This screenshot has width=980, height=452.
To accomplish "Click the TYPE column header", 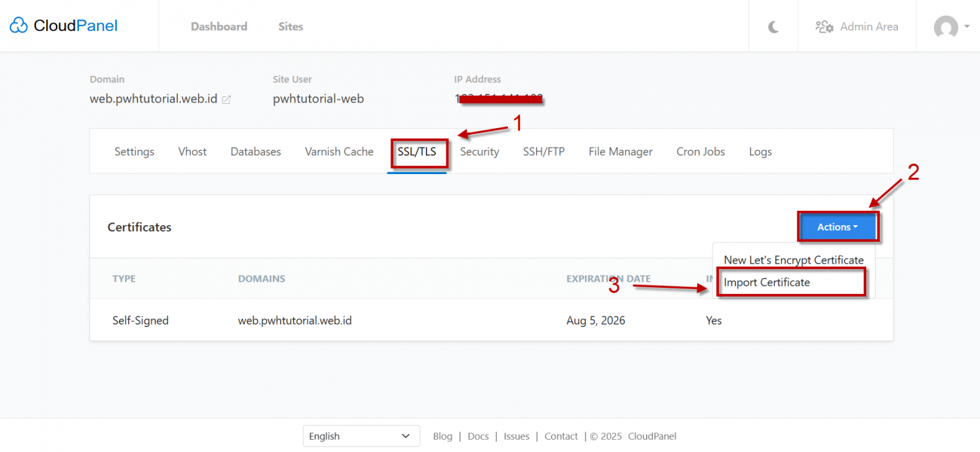I will click(x=124, y=279).
